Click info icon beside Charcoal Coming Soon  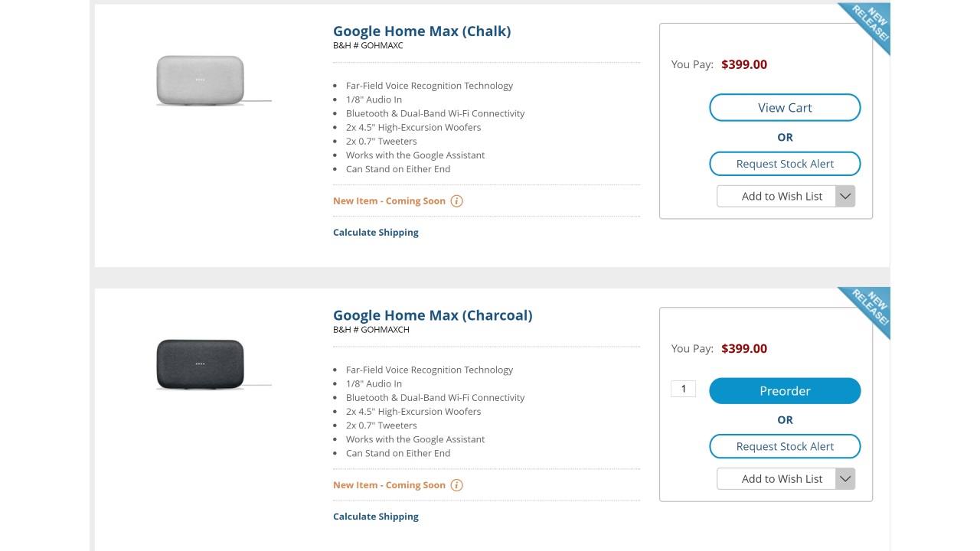tap(457, 485)
